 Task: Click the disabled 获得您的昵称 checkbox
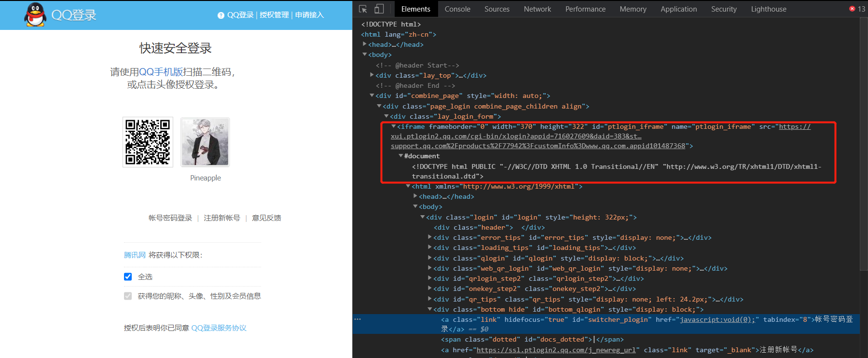(128, 296)
